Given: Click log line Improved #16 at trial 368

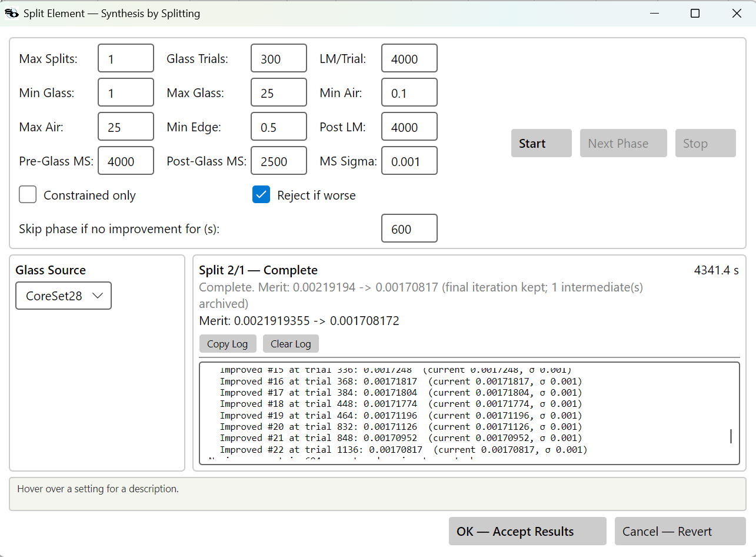Looking at the screenshot, I should click(x=400, y=381).
